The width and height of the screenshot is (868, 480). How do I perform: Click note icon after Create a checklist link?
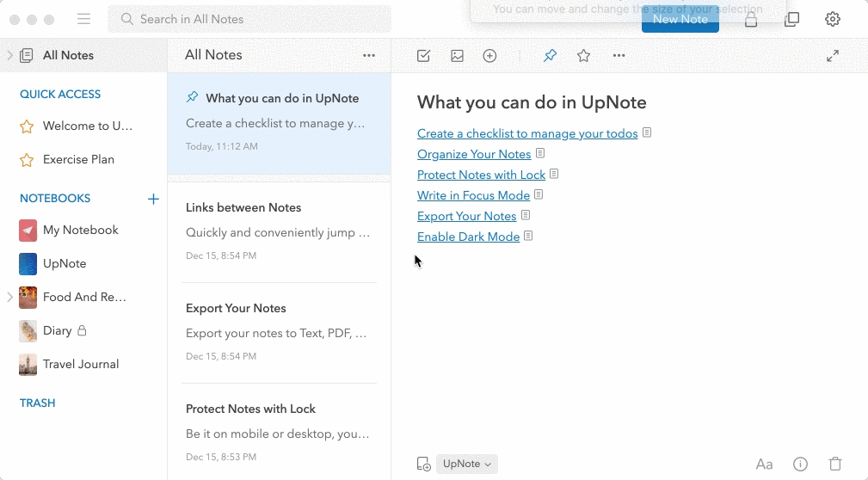[647, 132]
